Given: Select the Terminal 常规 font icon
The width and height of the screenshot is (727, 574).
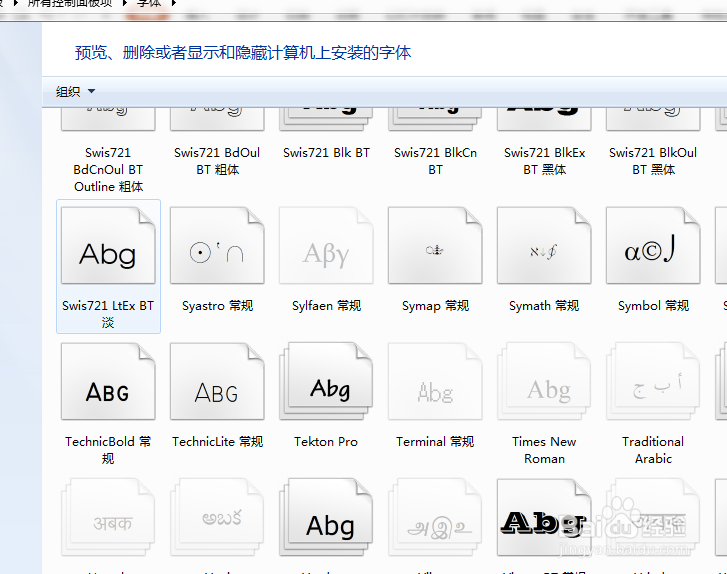Looking at the screenshot, I should point(435,382).
